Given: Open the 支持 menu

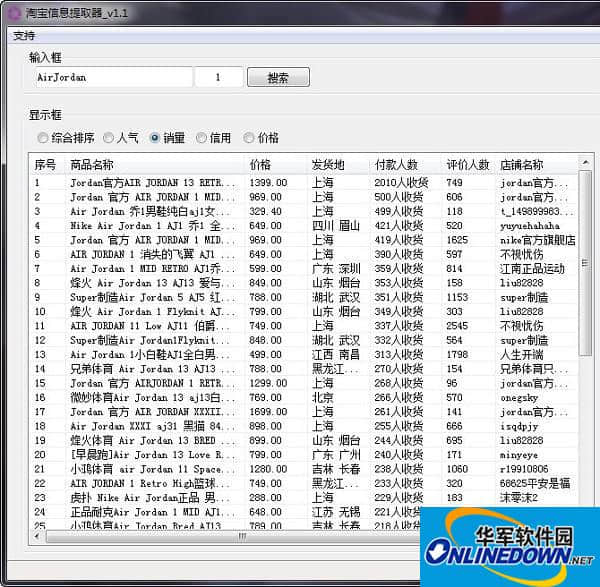Looking at the screenshot, I should (24, 36).
